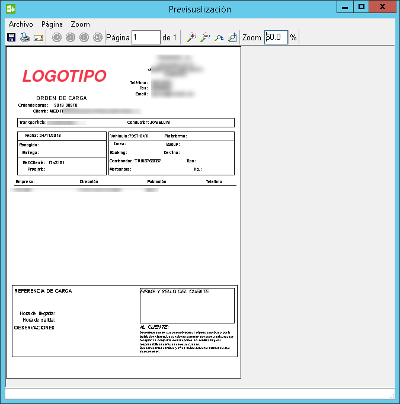Click the save diskette icon
This screenshot has height=404, width=400.
11,37
